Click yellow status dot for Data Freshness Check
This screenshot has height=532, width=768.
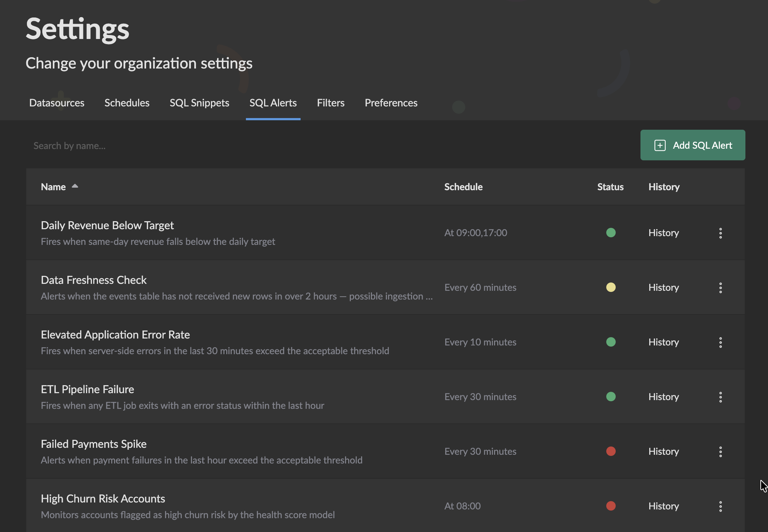tap(611, 287)
